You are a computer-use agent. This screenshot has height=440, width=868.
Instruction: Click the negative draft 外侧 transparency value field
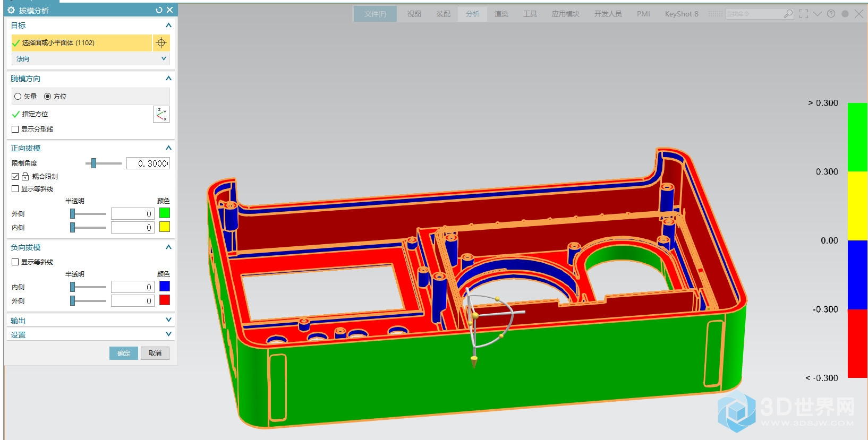pyautogui.click(x=133, y=301)
